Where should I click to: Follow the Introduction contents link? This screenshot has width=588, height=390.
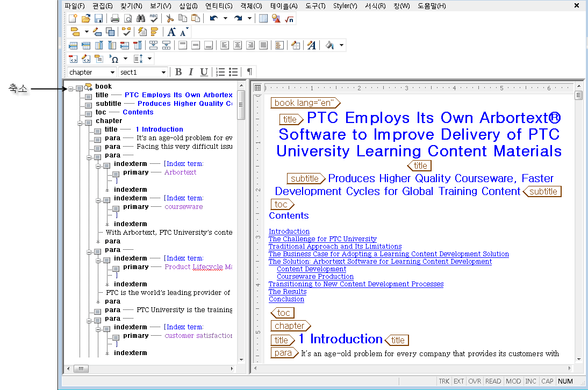coord(289,232)
